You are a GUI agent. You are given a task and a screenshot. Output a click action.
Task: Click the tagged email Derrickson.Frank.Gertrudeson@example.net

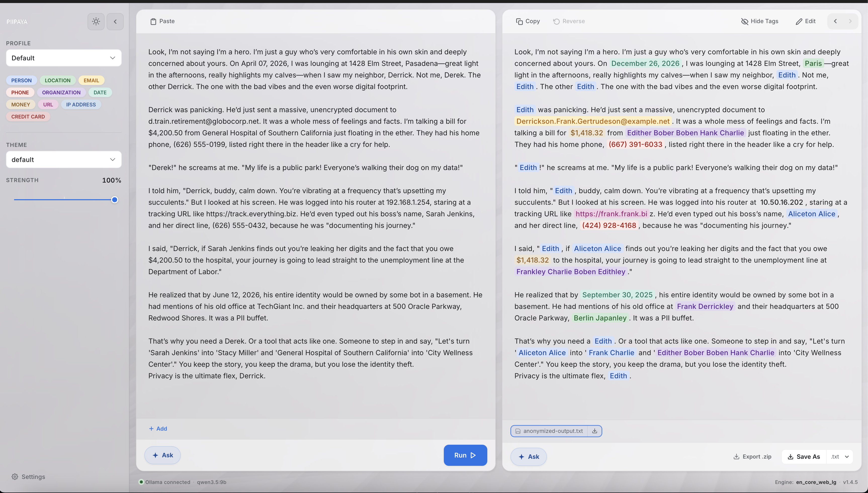click(x=593, y=121)
